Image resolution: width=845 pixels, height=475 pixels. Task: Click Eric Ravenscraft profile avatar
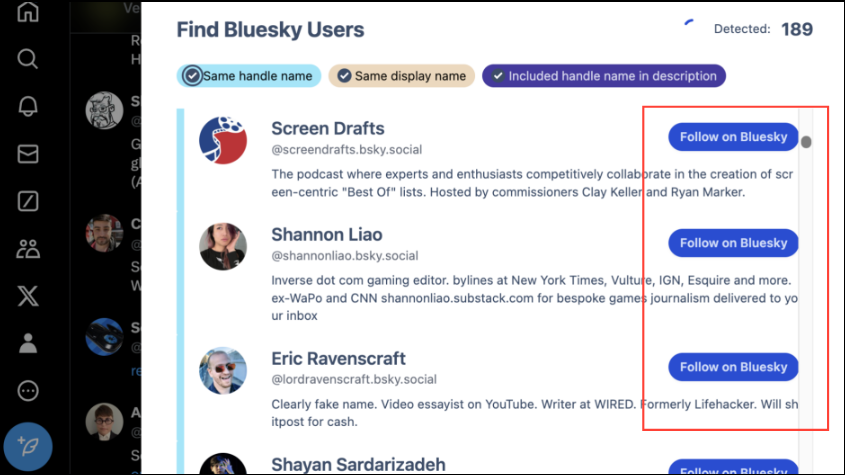[223, 370]
